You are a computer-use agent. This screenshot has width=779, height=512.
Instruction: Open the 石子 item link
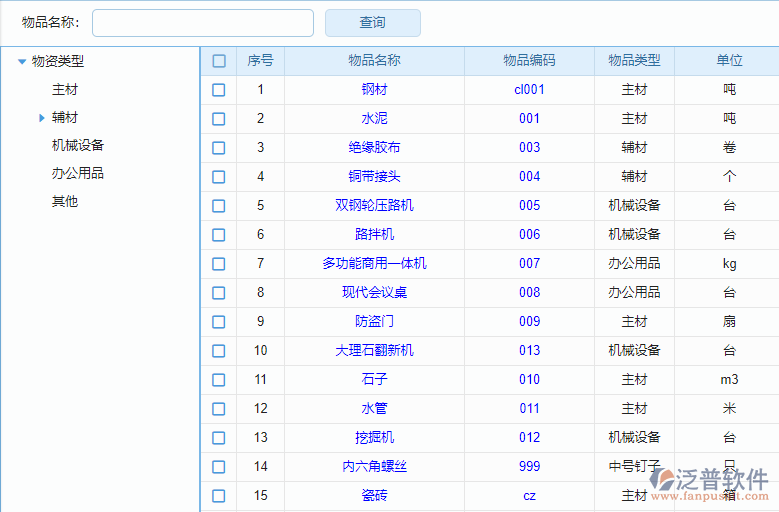(375, 379)
